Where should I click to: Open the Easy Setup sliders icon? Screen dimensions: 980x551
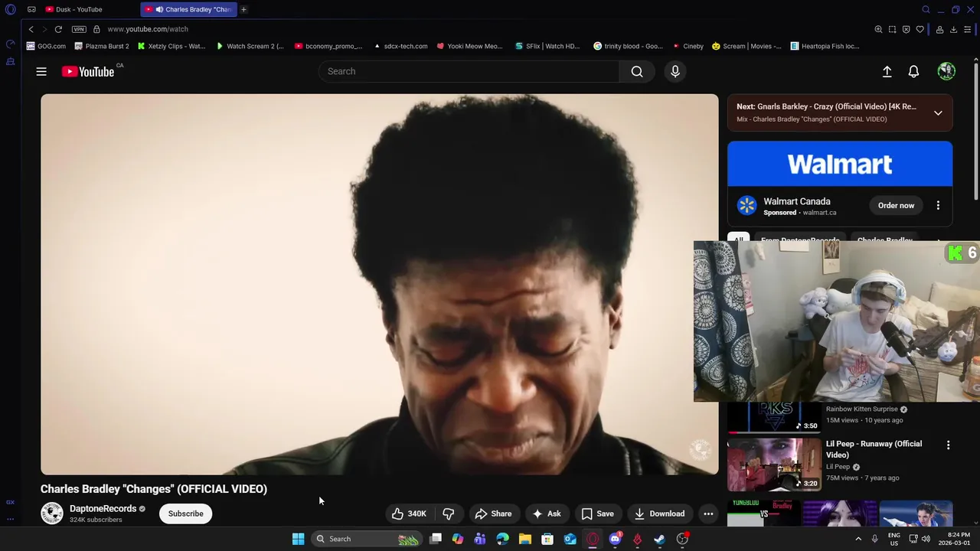pyautogui.click(x=968, y=29)
